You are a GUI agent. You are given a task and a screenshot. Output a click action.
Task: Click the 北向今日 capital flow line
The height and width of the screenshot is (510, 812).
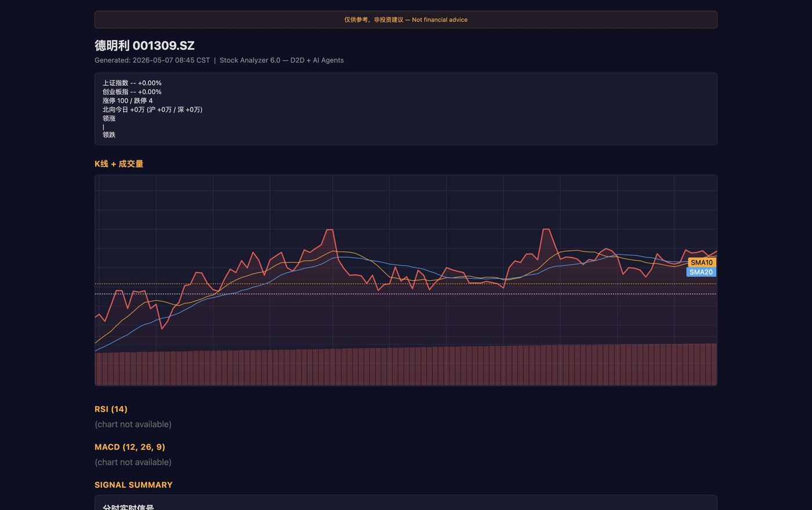click(153, 109)
